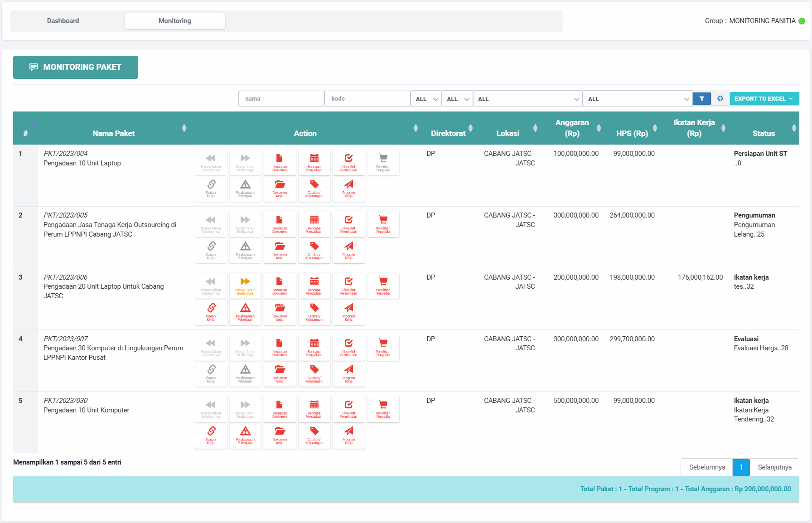Go to Selanjutnya page

coord(774,467)
